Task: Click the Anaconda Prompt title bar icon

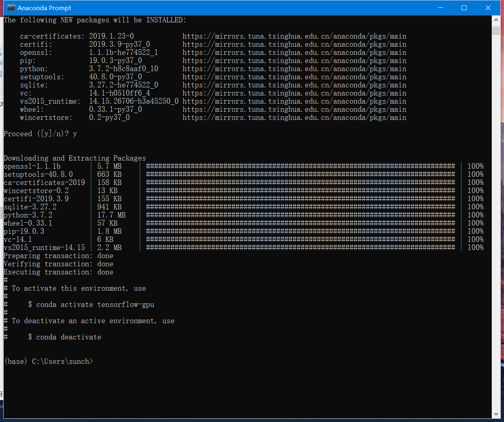Action: tap(11, 8)
